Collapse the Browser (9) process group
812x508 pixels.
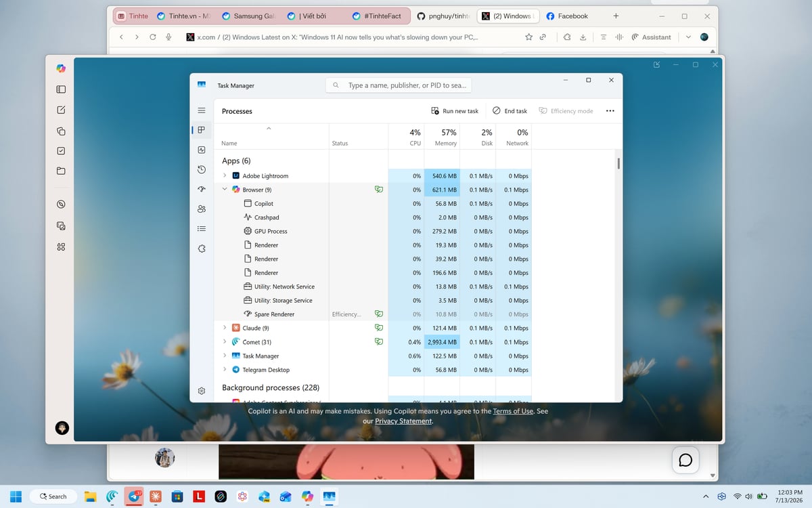[225, 190]
